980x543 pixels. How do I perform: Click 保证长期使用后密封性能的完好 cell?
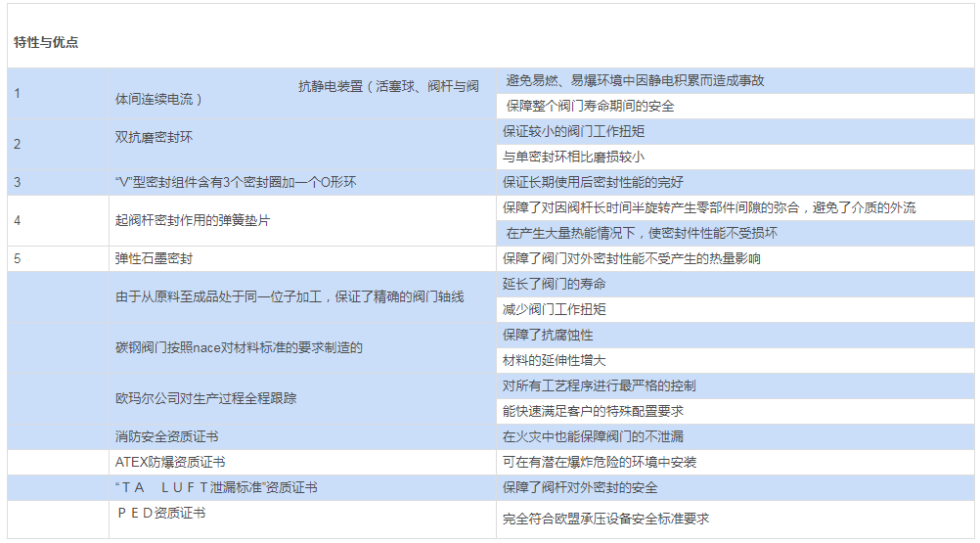click(593, 182)
